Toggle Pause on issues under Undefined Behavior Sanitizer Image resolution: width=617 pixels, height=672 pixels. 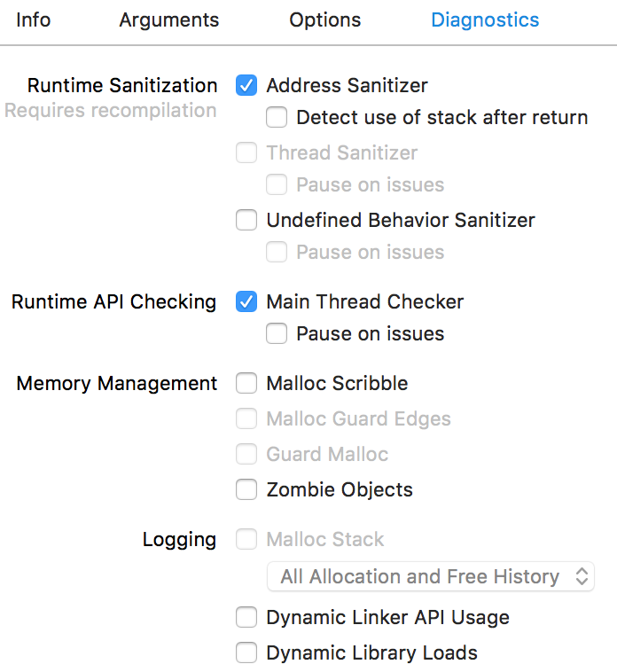coord(277,252)
